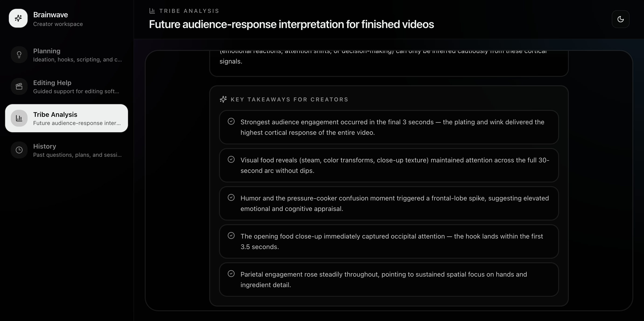This screenshot has height=321, width=644.
Task: Click sparkle icon beside Key Takeaways heading
Action: click(223, 99)
